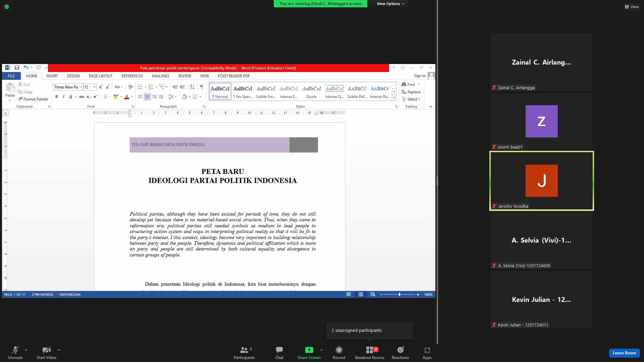The height and width of the screenshot is (362, 644).
Task: Click the Align Left icon
Action: [140, 97]
